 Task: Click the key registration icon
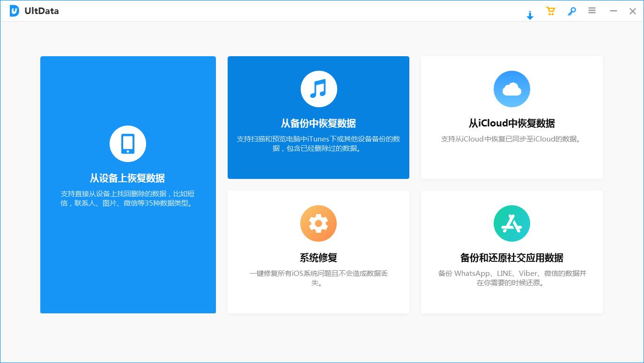coord(571,11)
